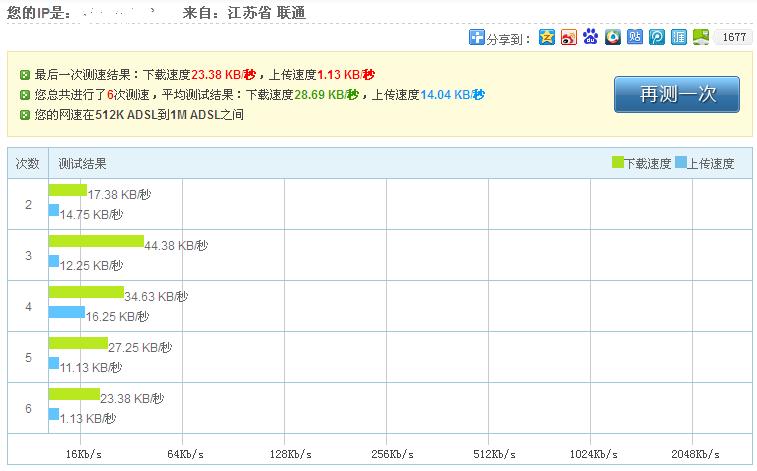
Task: Click the green share icon beside count
Action: click(701, 37)
